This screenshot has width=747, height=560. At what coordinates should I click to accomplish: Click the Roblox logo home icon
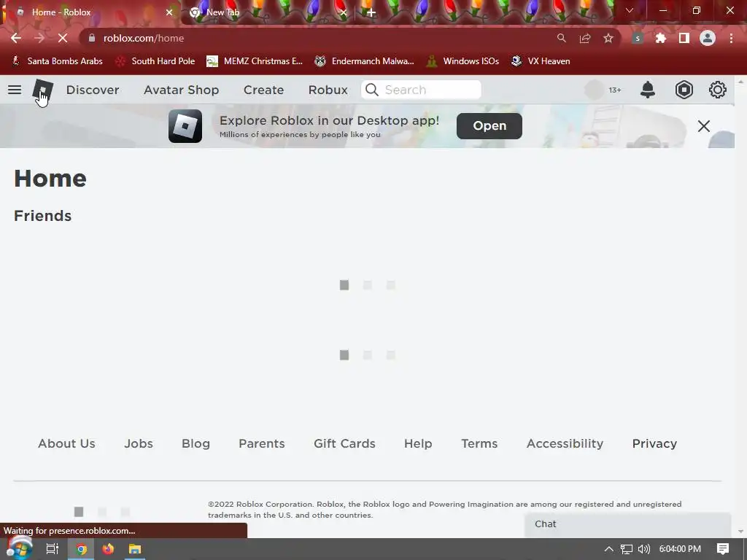[x=42, y=90]
